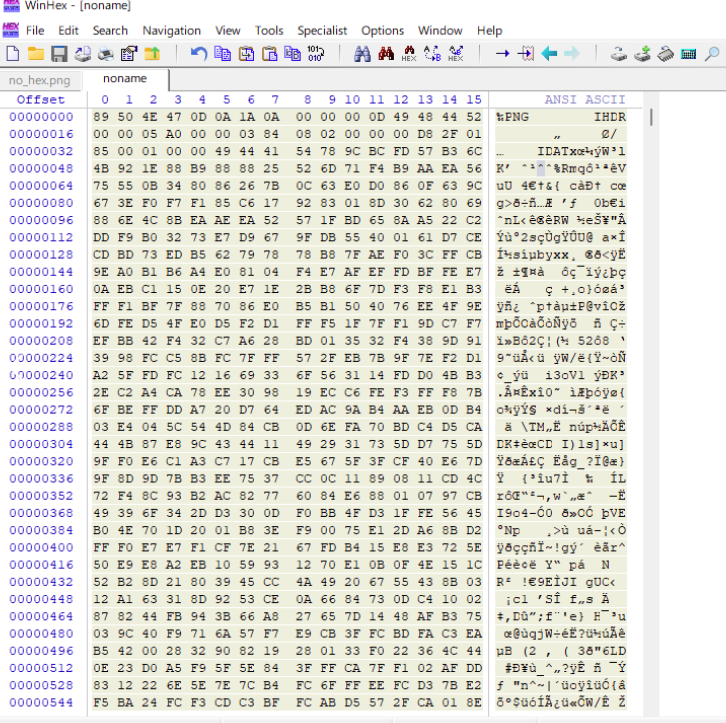Click the Offset column header
The width and height of the screenshot is (726, 723).
point(41,100)
